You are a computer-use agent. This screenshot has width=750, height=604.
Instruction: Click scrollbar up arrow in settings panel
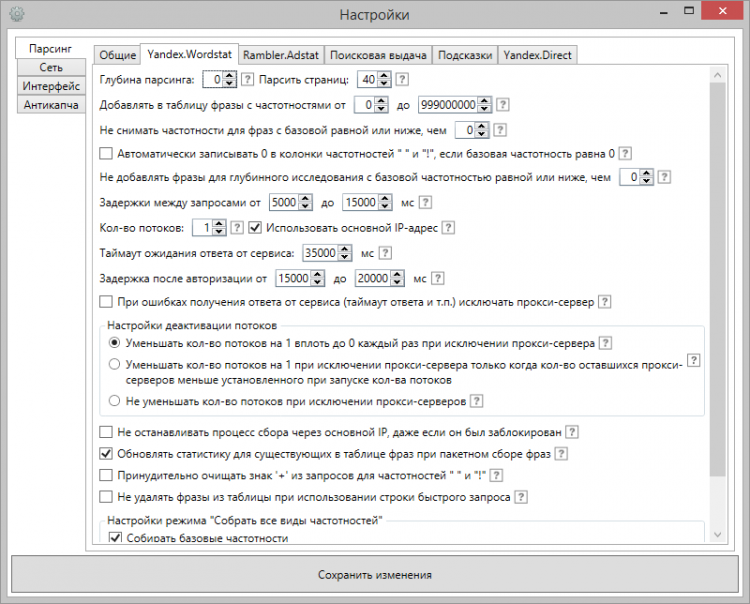click(x=717, y=75)
